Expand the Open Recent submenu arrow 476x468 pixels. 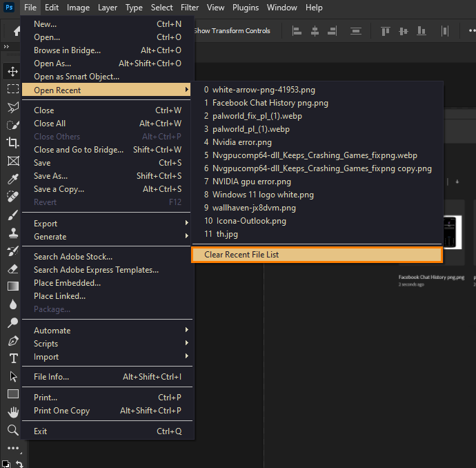(187, 90)
